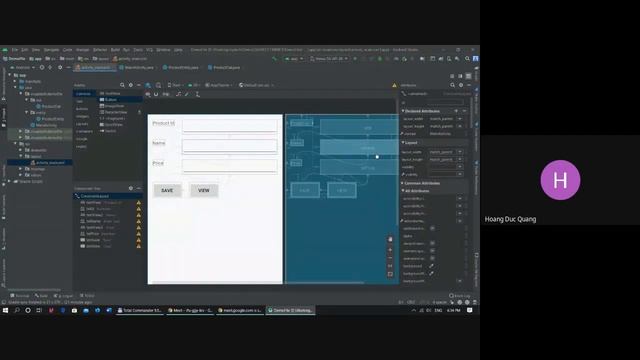Screen dimensions: 640x360
Task: Open AppTheme dropdown in design toolbar
Action: tap(219, 85)
